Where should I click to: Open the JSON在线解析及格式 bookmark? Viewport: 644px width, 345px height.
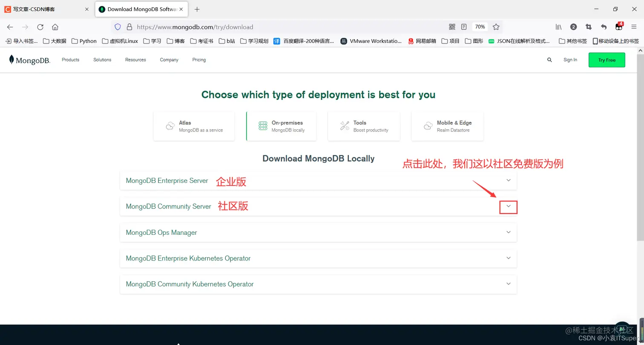click(519, 41)
